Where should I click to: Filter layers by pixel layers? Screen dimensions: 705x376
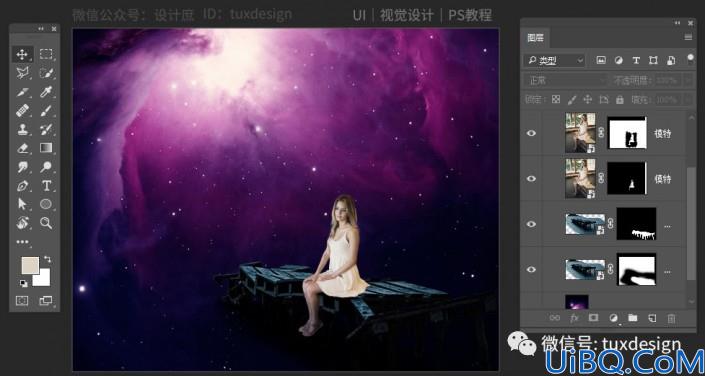click(601, 61)
